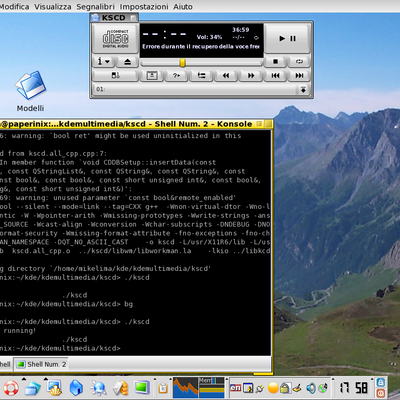Screen dimensions: 400x400
Task: Toggle random play question-mark button in KSCD
Action: click(x=176, y=76)
